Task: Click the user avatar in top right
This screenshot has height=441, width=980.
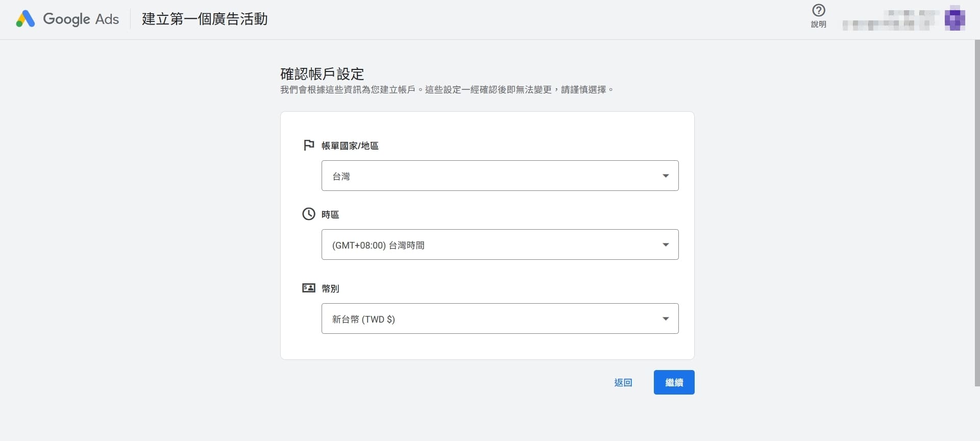Action: (955, 19)
